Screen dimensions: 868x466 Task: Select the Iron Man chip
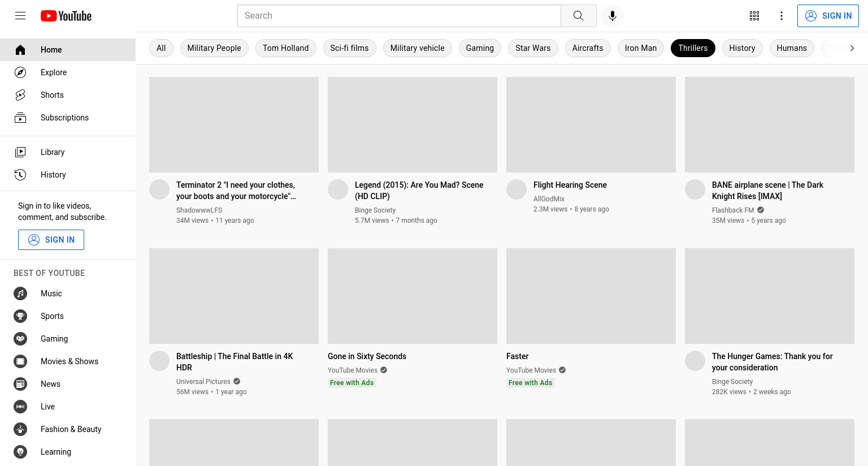tap(641, 48)
